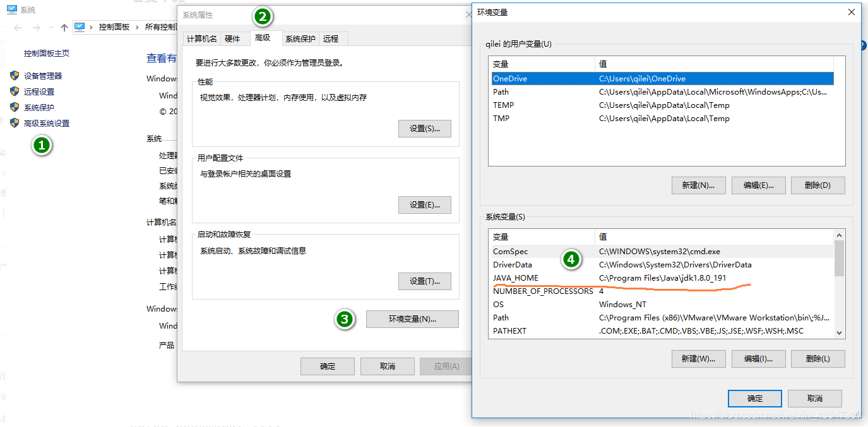Open 设备管理器 link
Screen dimensions: 868x427
click(43, 76)
